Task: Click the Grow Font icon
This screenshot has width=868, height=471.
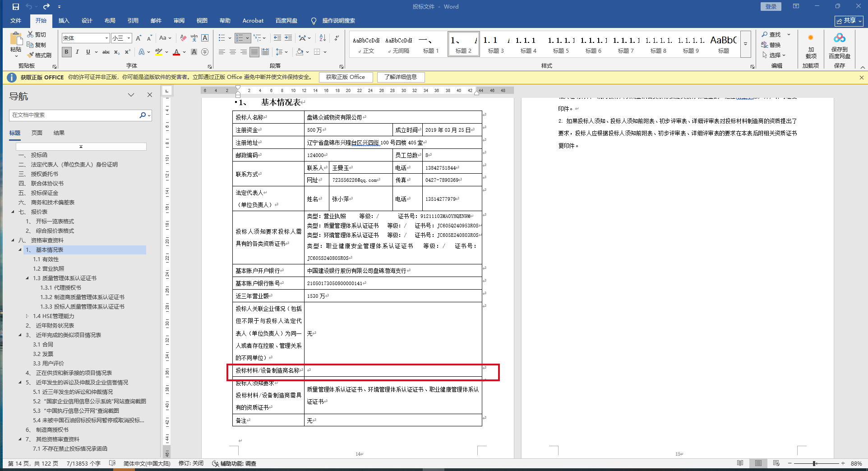Action: click(x=139, y=38)
